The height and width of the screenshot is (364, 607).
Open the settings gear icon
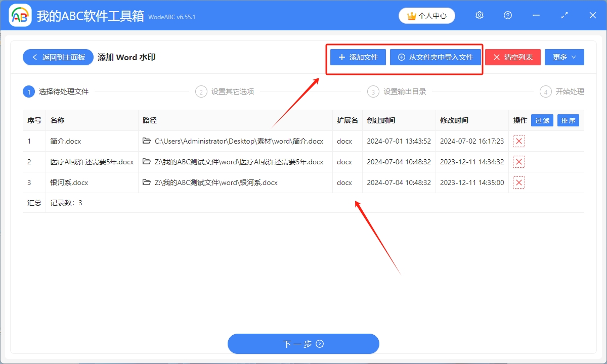pyautogui.click(x=479, y=15)
